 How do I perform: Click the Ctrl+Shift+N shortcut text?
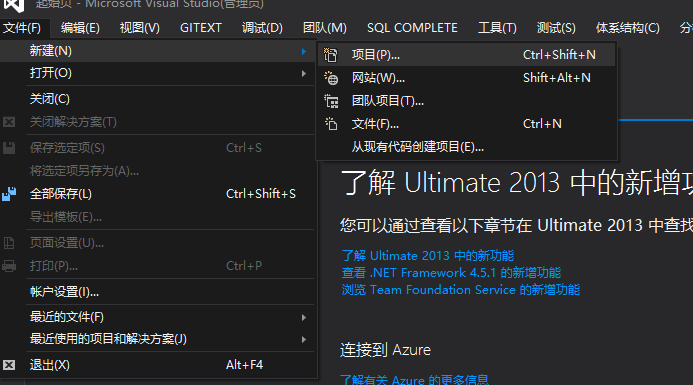[559, 55]
